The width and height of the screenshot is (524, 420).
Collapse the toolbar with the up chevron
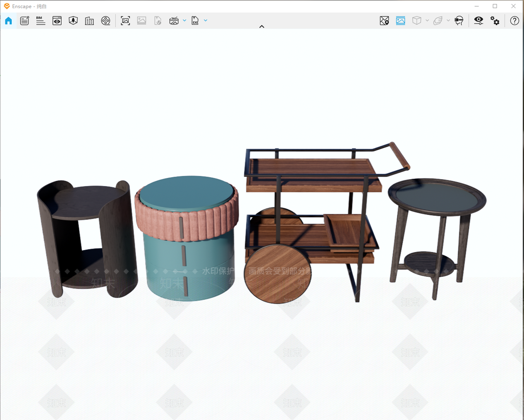[262, 27]
